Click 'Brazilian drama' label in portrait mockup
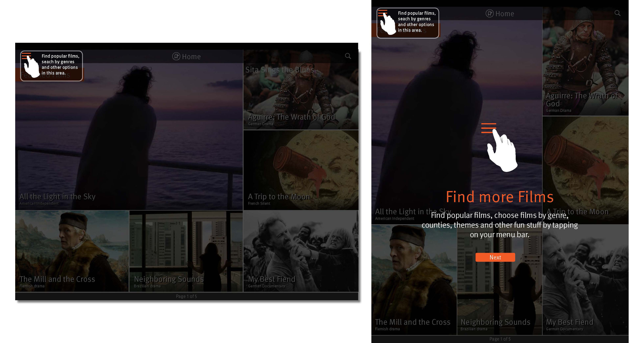 coord(474,329)
